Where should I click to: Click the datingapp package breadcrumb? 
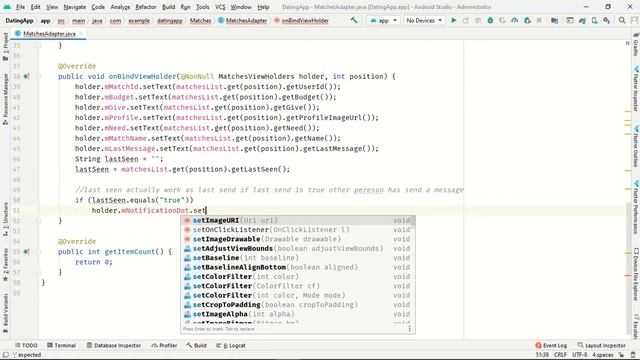coord(169,20)
